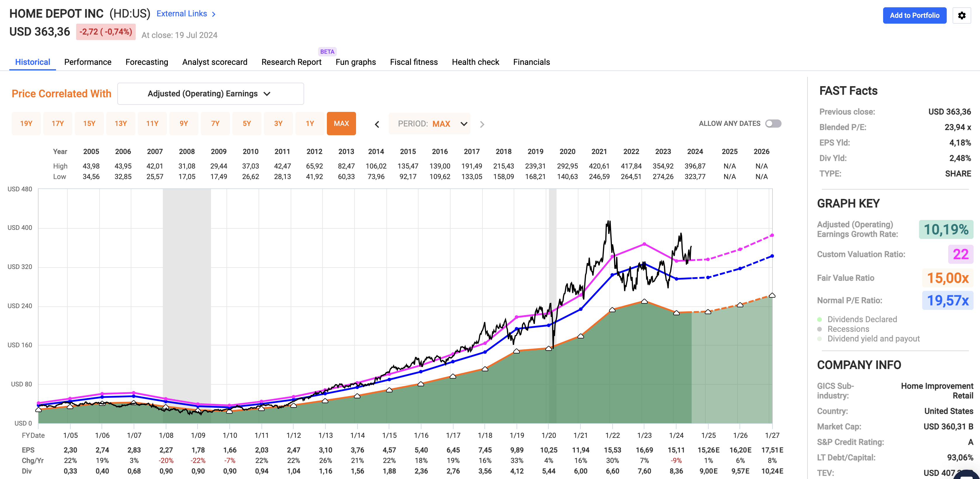Image resolution: width=980 pixels, height=479 pixels.
Task: Click the Recessions legend dot
Action: [x=819, y=329]
